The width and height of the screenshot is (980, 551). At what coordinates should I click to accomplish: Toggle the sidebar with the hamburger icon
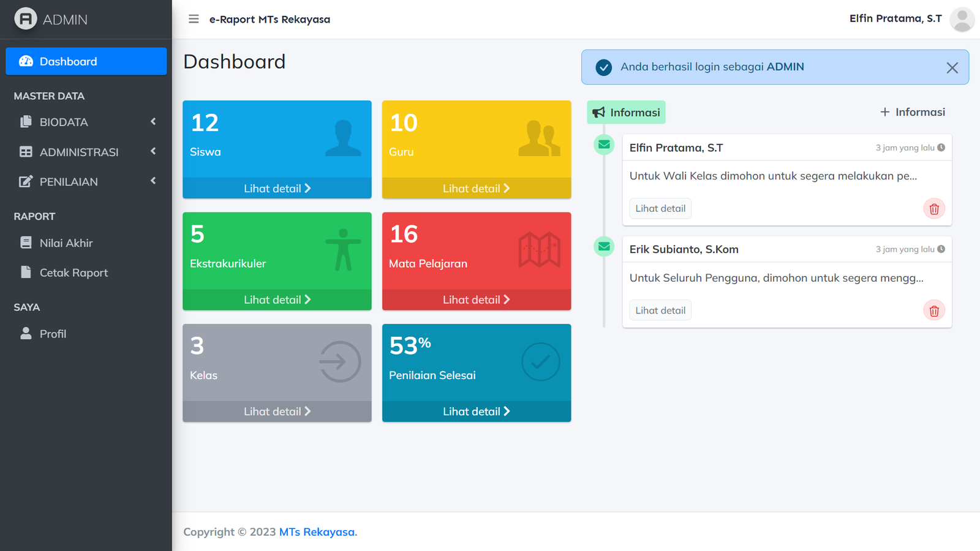tap(194, 19)
